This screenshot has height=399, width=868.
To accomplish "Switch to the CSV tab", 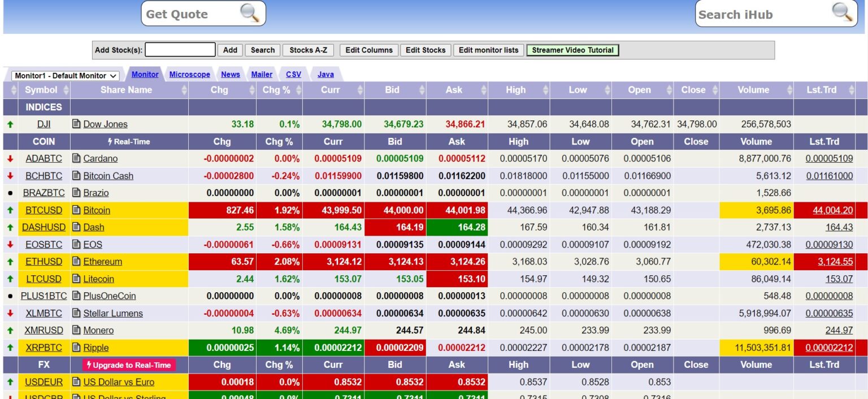I will 293,75.
